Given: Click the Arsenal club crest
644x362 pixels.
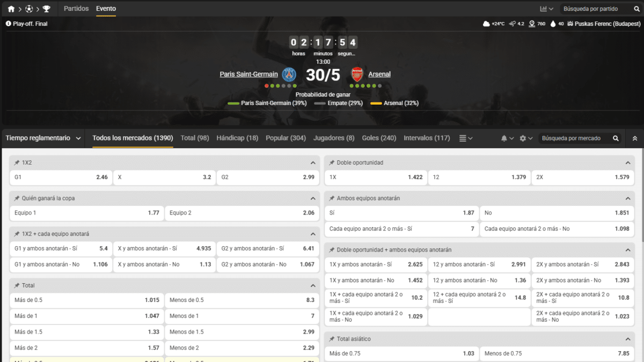Looking at the screenshot, I should point(357,74).
